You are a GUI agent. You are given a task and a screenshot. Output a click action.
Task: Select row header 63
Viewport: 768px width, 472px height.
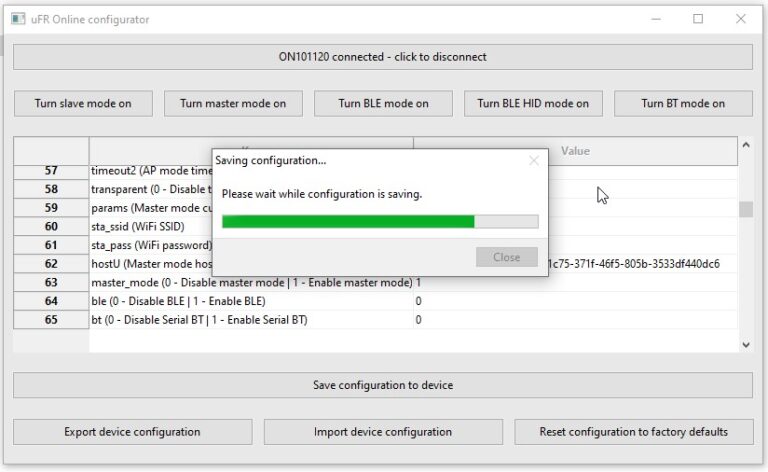click(x=51, y=283)
